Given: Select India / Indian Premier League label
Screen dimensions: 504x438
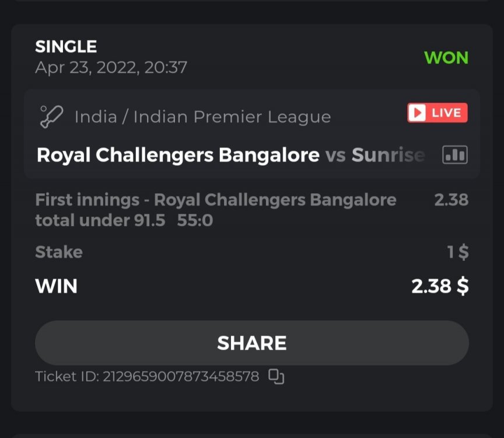Looking at the screenshot, I should [203, 116].
